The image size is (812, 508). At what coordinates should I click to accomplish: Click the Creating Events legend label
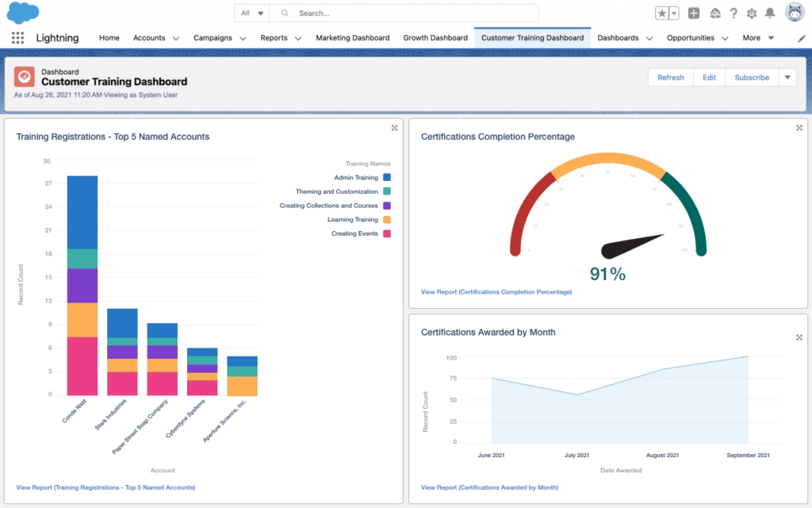pyautogui.click(x=354, y=233)
